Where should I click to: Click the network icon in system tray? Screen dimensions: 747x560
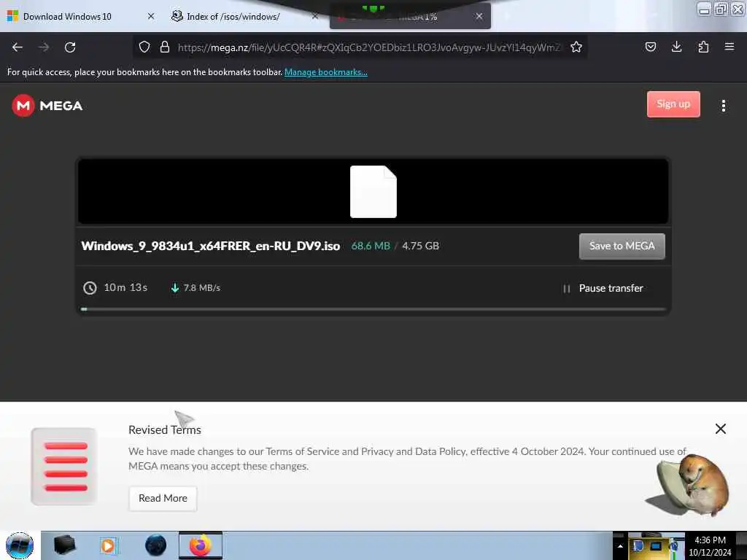(x=657, y=545)
